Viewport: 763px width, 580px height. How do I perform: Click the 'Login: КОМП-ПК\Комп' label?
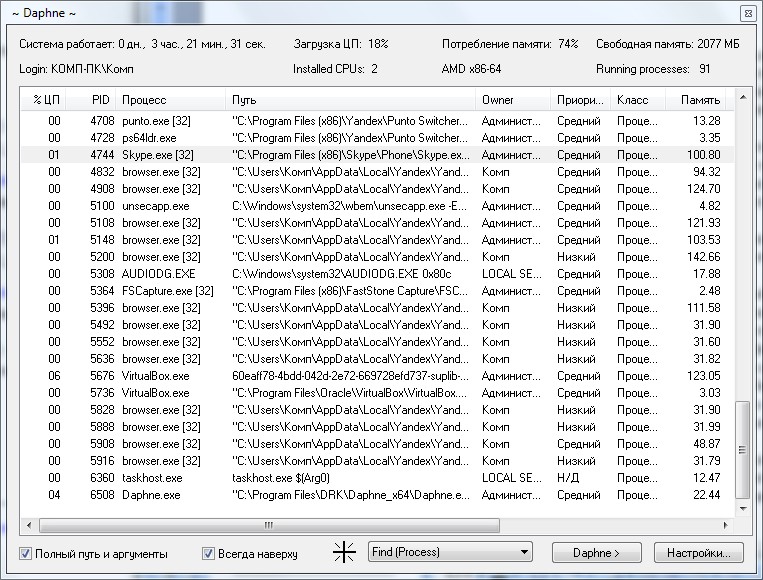[76, 69]
